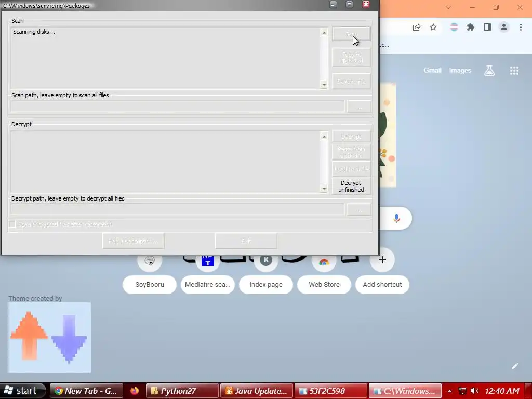
Task: Show hidden tray icons with the arrow
Action: (x=449, y=391)
